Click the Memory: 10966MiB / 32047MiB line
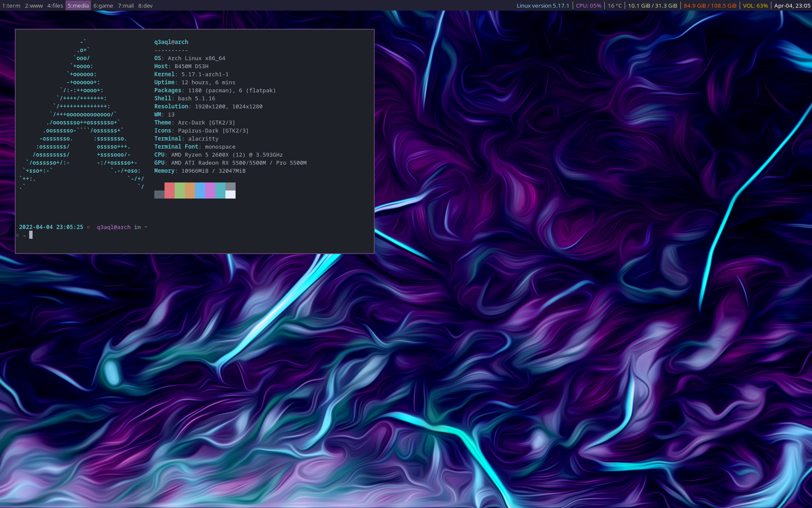The image size is (812, 508). tap(200, 171)
